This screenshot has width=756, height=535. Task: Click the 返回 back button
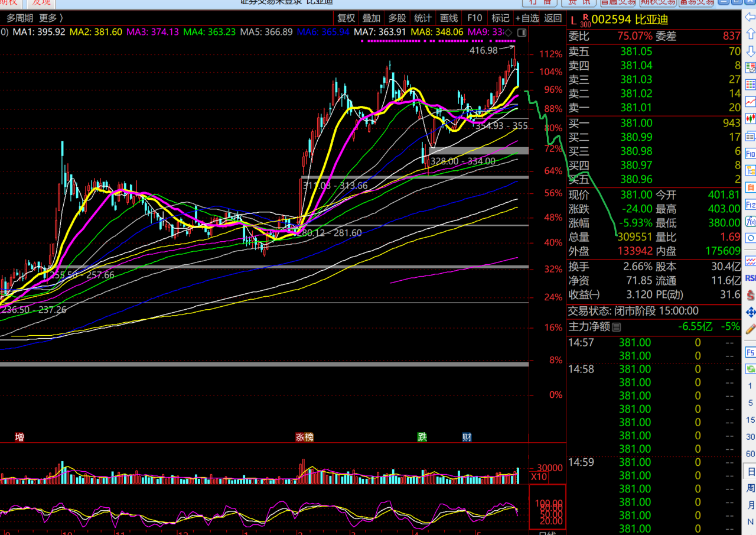(x=553, y=18)
